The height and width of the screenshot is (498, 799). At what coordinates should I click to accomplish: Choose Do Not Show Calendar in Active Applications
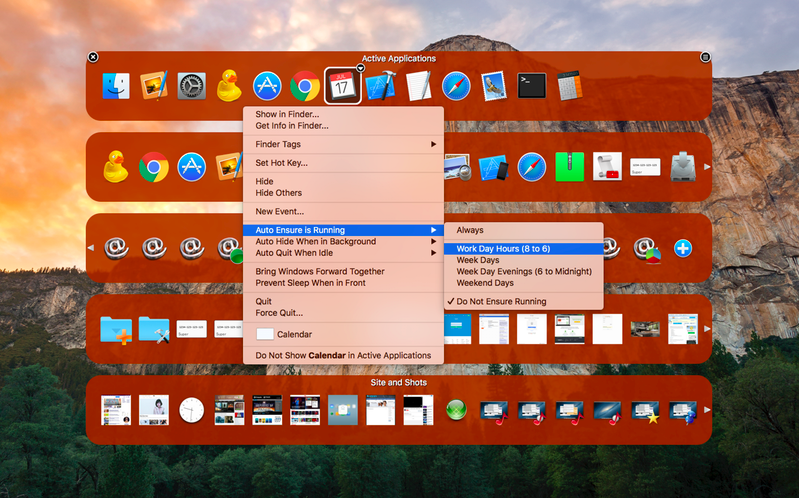pos(343,355)
